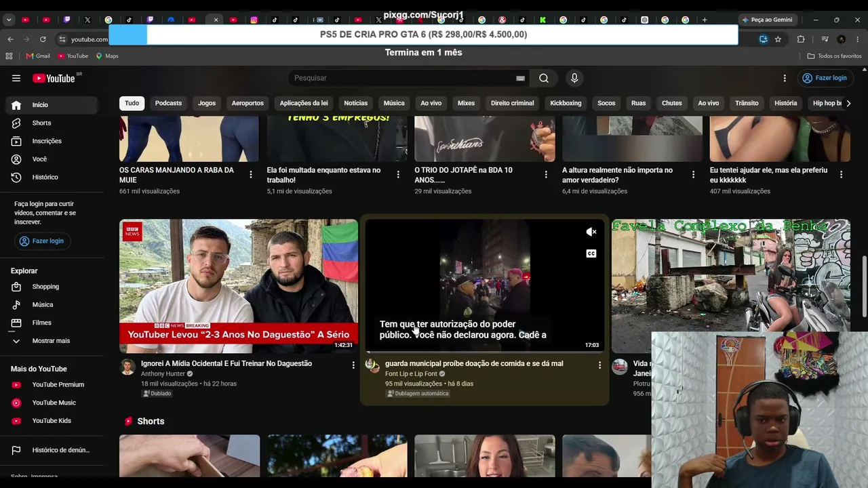868x488 pixels.
Task: Start voice search with the microphone
Action: (x=574, y=78)
